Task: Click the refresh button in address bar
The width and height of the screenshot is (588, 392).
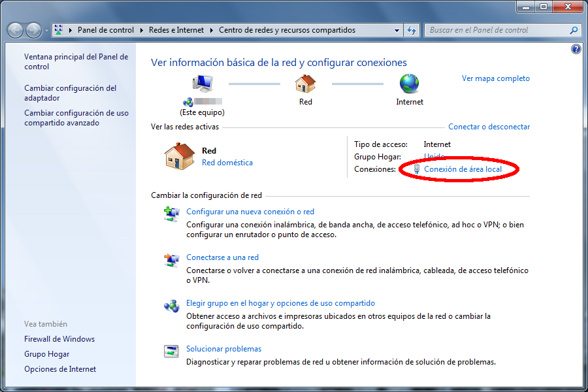Action: click(412, 31)
